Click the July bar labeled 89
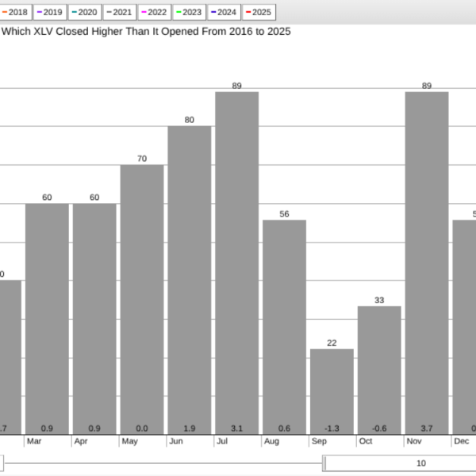The image size is (476, 476). 236,263
